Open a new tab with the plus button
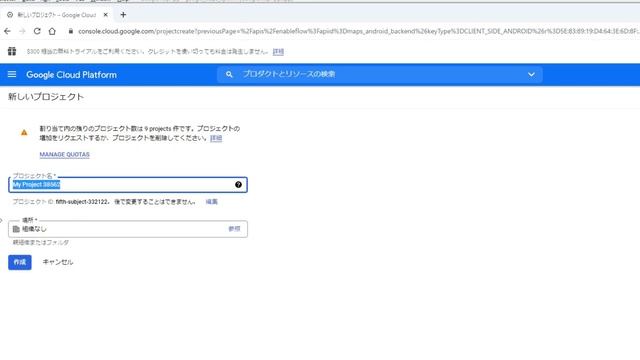Image resolution: width=640 pixels, height=360 pixels. point(123,15)
